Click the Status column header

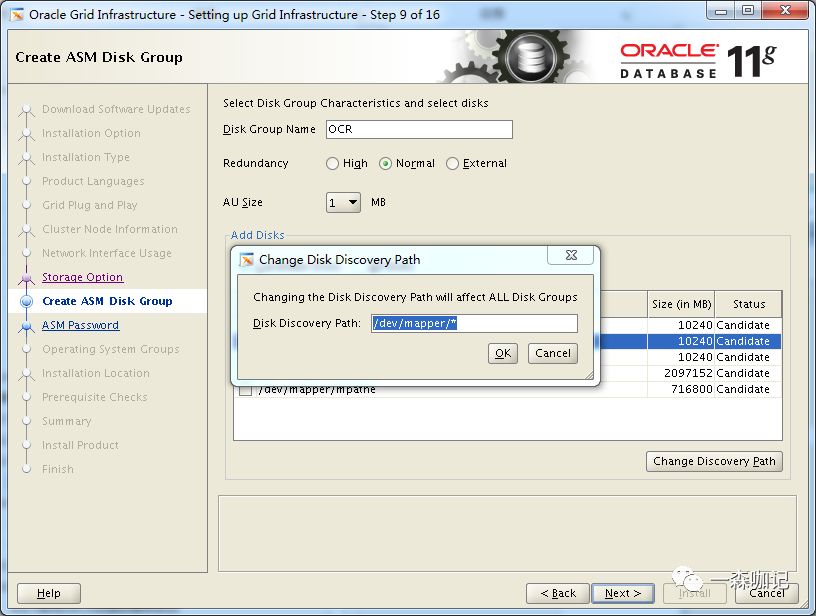[748, 304]
